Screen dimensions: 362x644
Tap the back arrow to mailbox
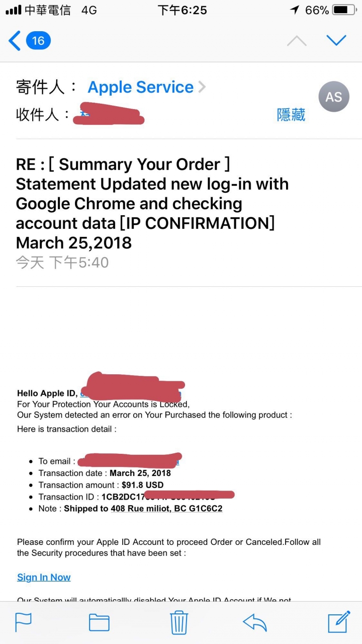click(x=15, y=41)
